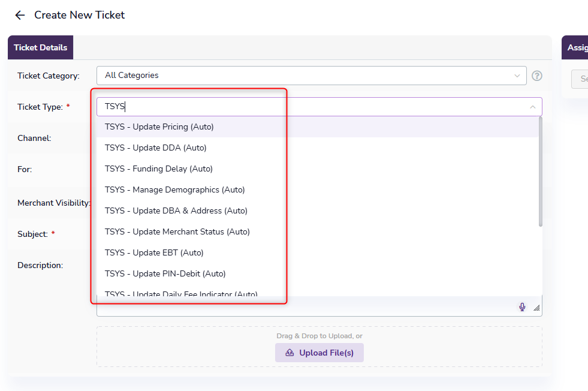This screenshot has height=391, width=588.
Task: Click the description resize handle icon
Action: (536, 308)
